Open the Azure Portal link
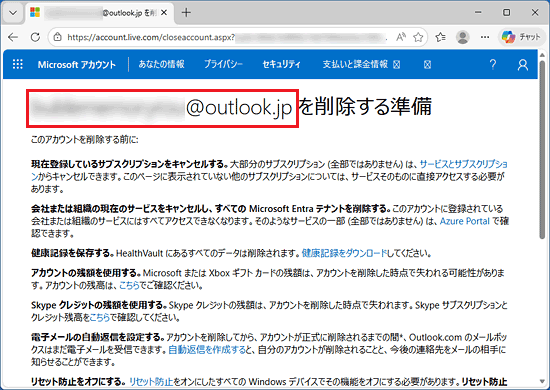 (x=464, y=221)
